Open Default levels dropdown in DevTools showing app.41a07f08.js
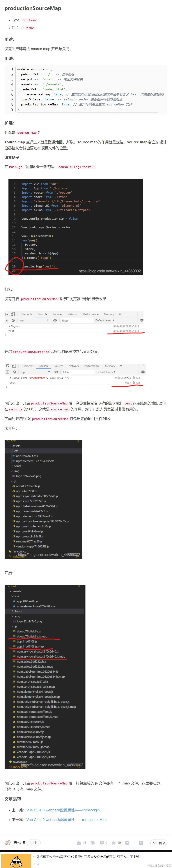This screenshot has height=868, width=172. pos(105,320)
